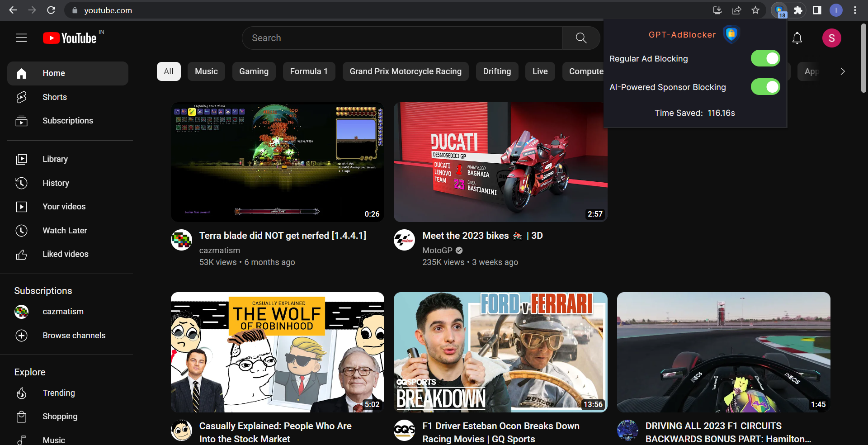Select the Formula 1 category chip
868x445 pixels.
tap(309, 71)
